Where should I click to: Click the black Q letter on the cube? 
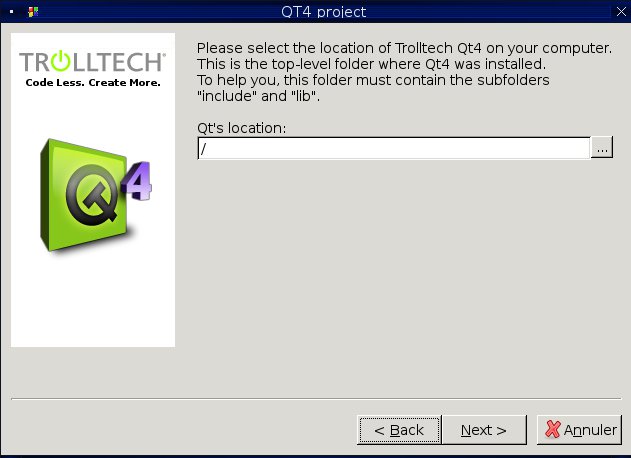tap(93, 195)
